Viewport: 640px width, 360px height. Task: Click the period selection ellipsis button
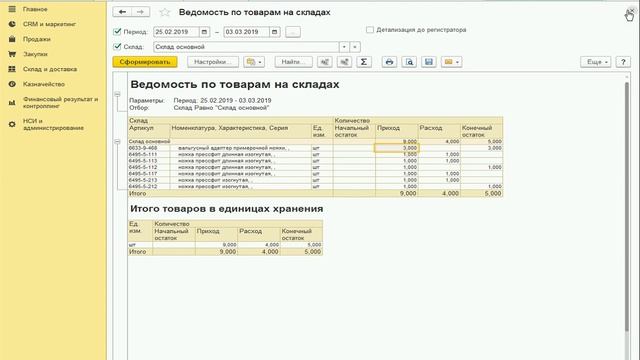pos(293,32)
